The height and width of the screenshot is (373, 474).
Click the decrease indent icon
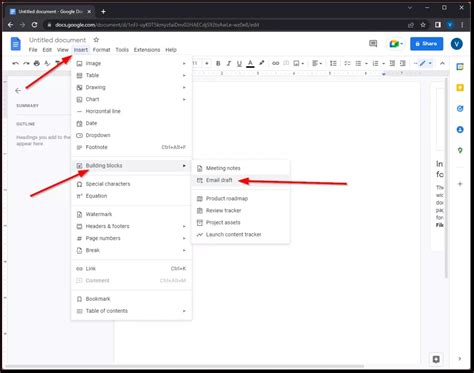(x=392, y=63)
